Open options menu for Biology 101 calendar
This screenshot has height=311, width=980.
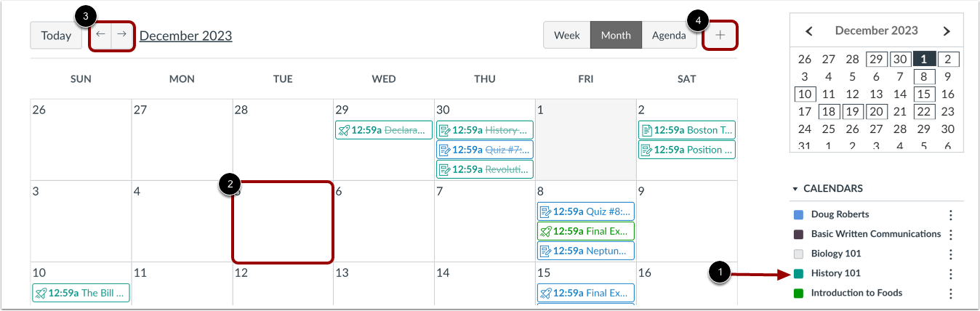point(950,254)
